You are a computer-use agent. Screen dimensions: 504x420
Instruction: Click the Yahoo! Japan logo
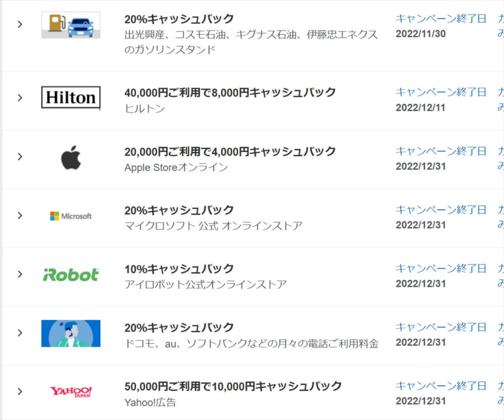(71, 392)
